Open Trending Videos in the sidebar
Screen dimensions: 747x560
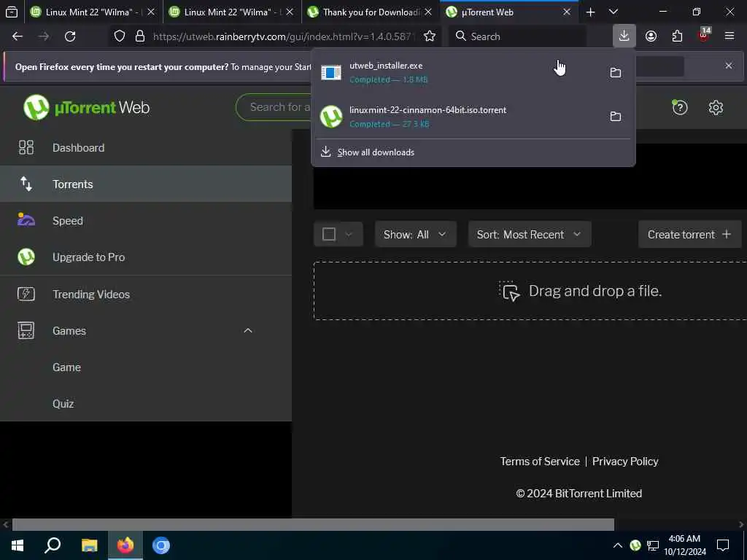pyautogui.click(x=146, y=295)
